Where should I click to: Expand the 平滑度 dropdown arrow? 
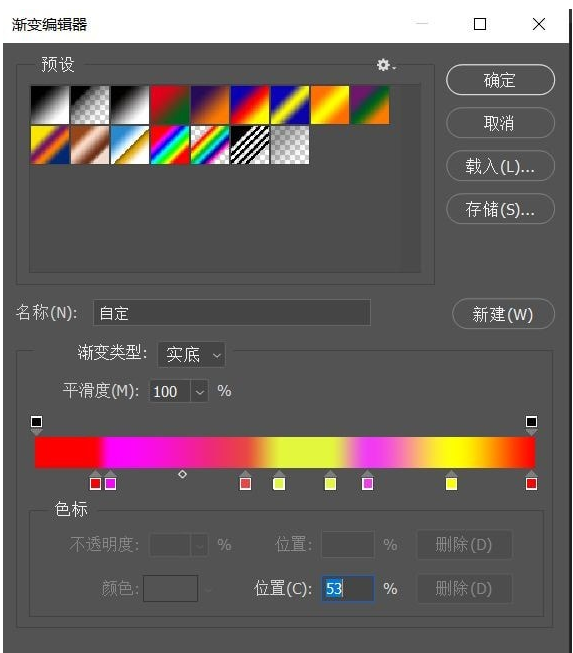pos(199,391)
